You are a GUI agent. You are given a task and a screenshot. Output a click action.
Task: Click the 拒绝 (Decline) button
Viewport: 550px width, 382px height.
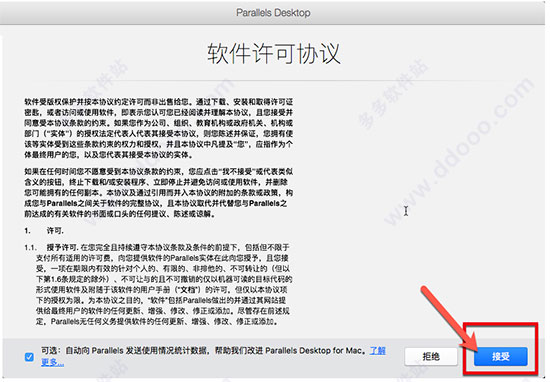click(431, 356)
